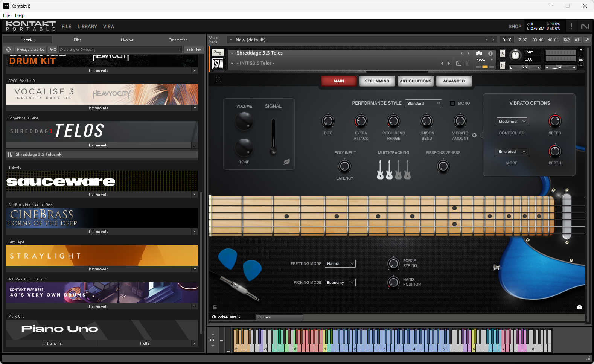
Task: Click the refresh libraries icon
Action: (x=8, y=49)
